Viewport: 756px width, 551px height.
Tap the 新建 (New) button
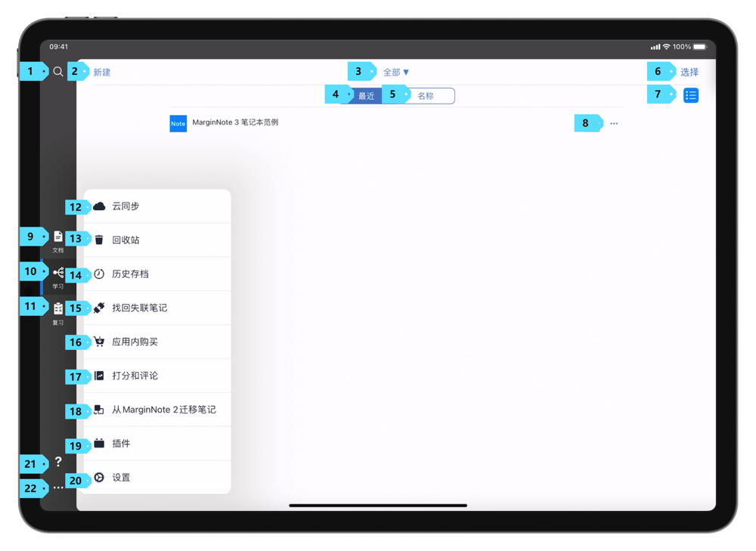click(x=102, y=73)
